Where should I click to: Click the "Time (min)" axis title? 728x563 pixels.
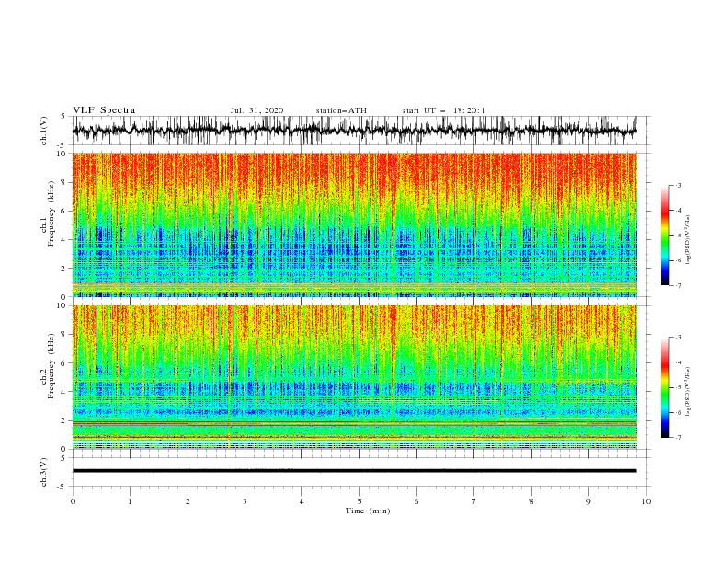(368, 511)
